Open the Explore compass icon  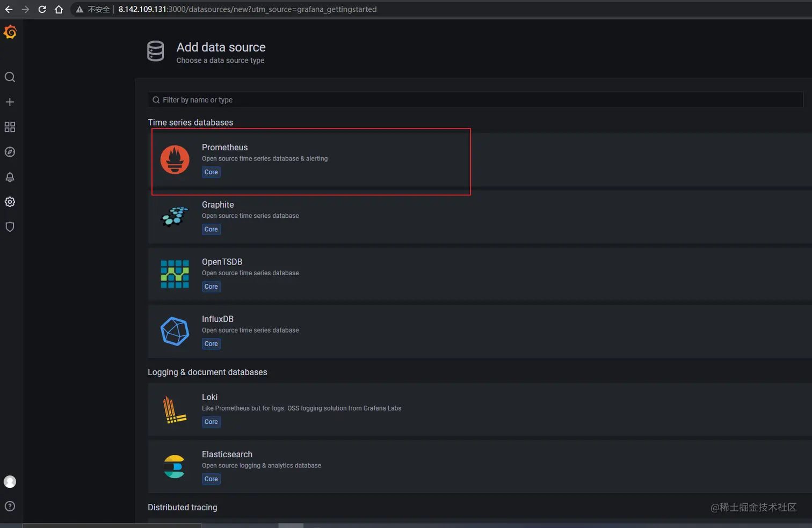10,152
